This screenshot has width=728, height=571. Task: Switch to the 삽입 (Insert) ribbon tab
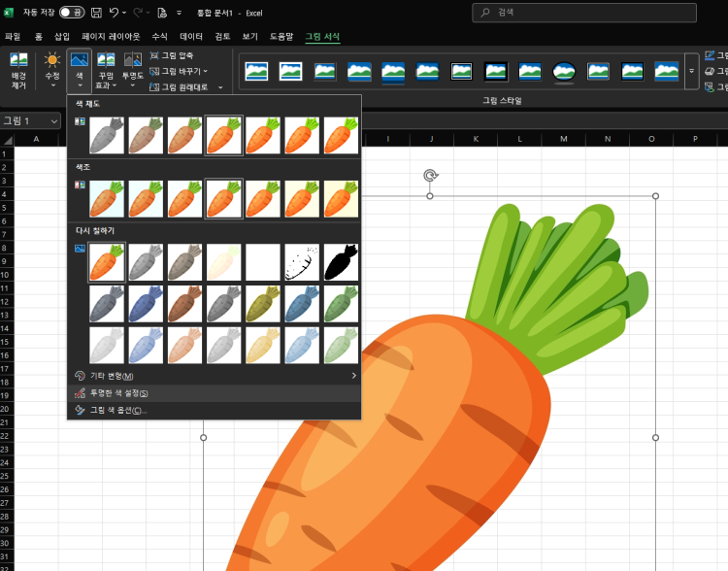[62, 36]
